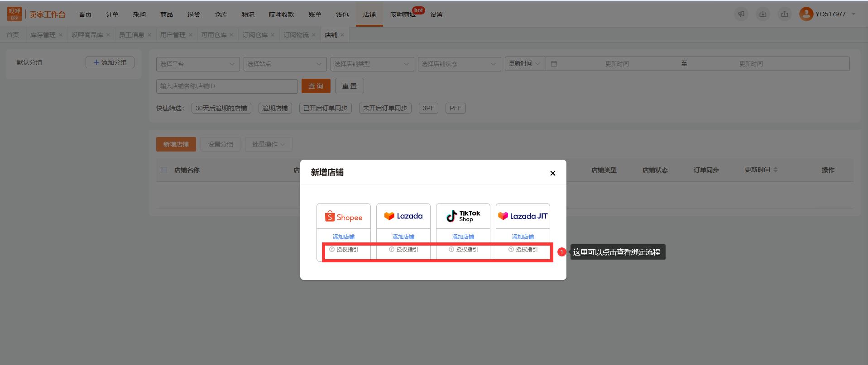Toggle the select-all checkbox next to 店铺名称
This screenshot has width=868, height=365.
coord(164,170)
